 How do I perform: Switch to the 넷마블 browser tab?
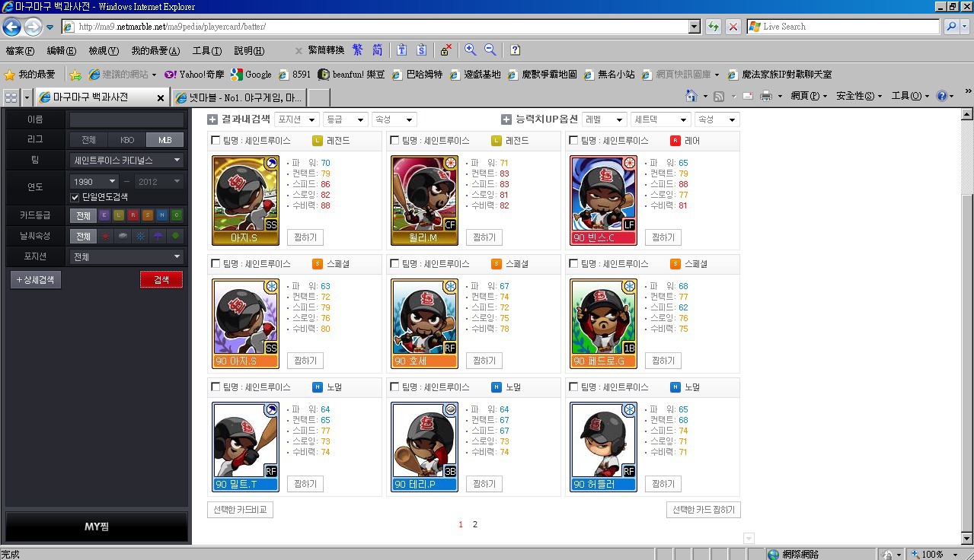click(x=239, y=97)
